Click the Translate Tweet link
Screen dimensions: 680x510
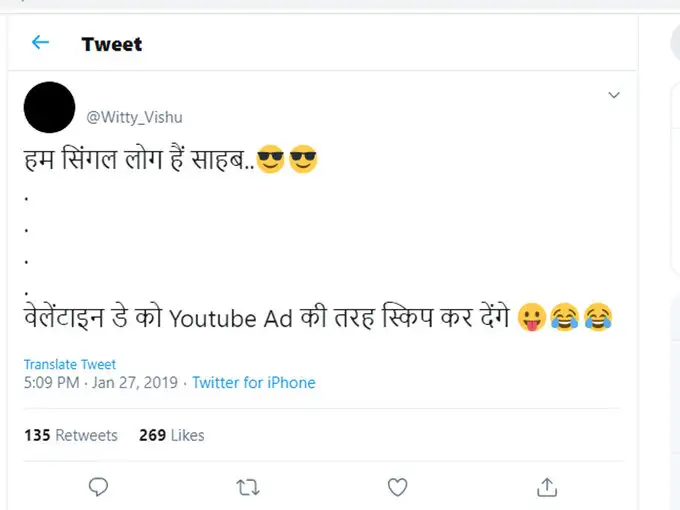coord(70,365)
